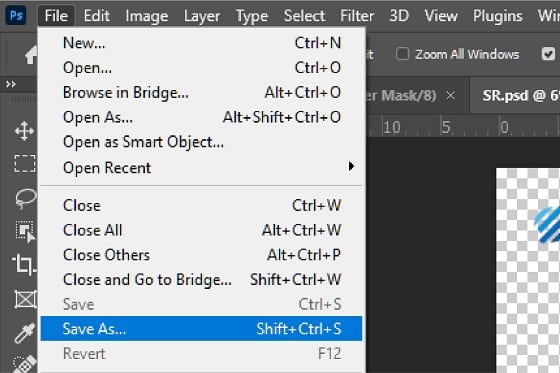Click the horizontal ruler at mark 5
The image size is (560, 373).
(445, 127)
